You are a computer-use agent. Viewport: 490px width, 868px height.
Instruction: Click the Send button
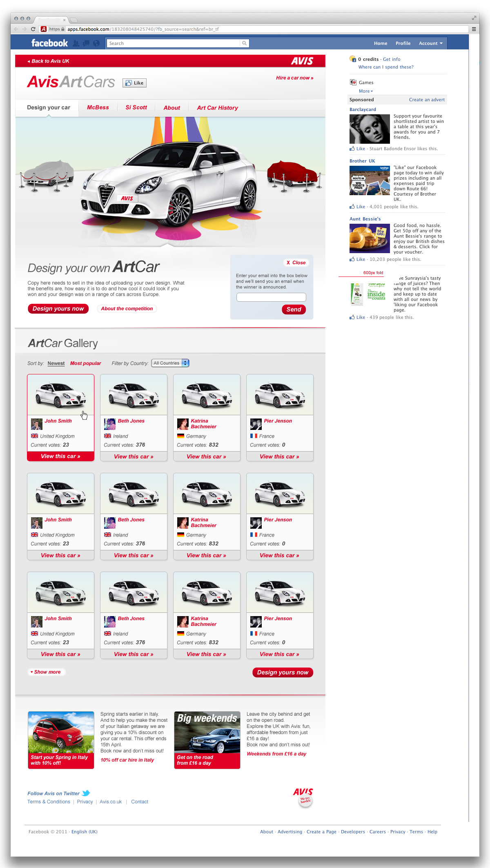point(294,309)
